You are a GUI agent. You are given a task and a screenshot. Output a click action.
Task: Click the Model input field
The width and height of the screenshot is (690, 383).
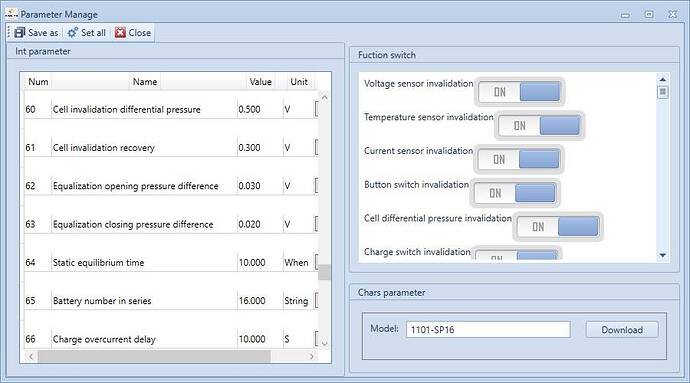pos(488,330)
